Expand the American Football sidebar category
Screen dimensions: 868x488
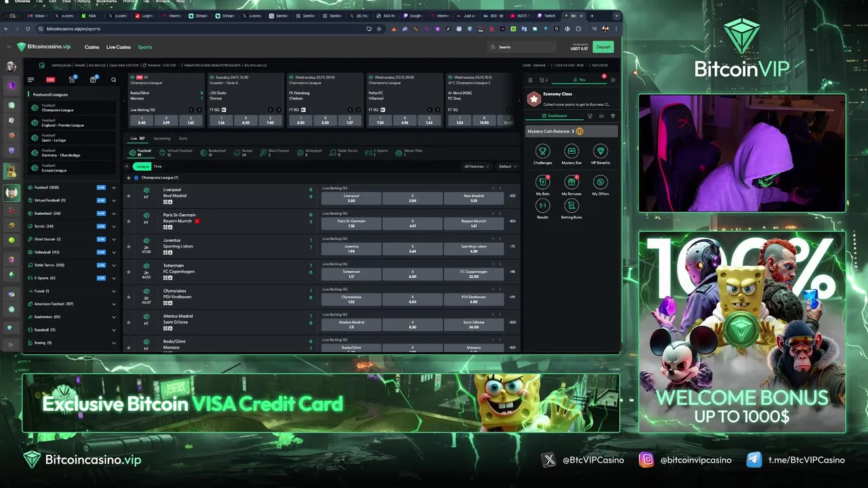pyautogui.click(x=113, y=304)
